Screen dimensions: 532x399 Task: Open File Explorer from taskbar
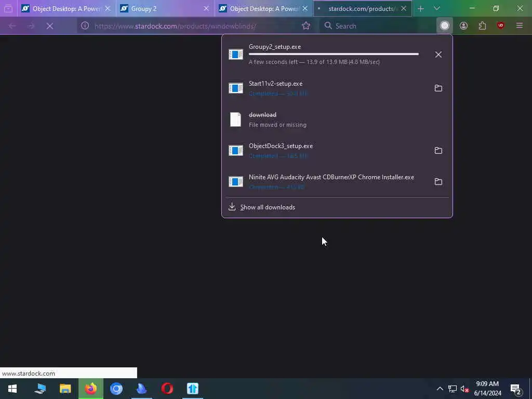pos(65,389)
